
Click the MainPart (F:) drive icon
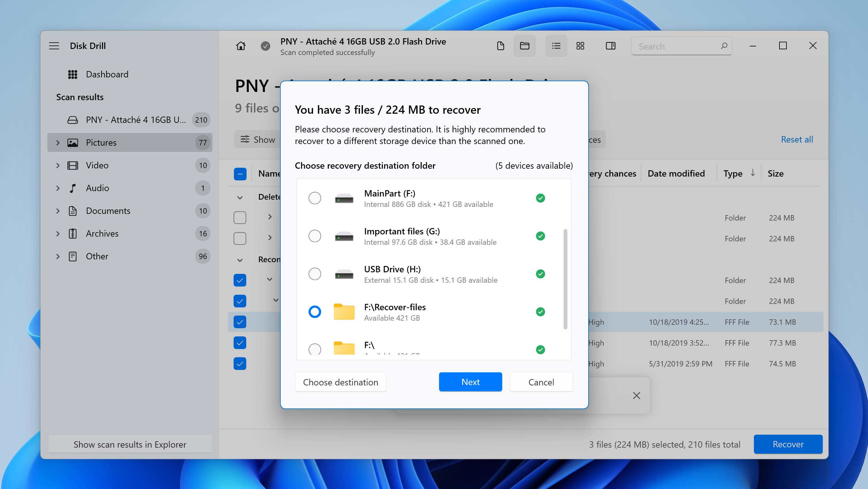point(344,198)
